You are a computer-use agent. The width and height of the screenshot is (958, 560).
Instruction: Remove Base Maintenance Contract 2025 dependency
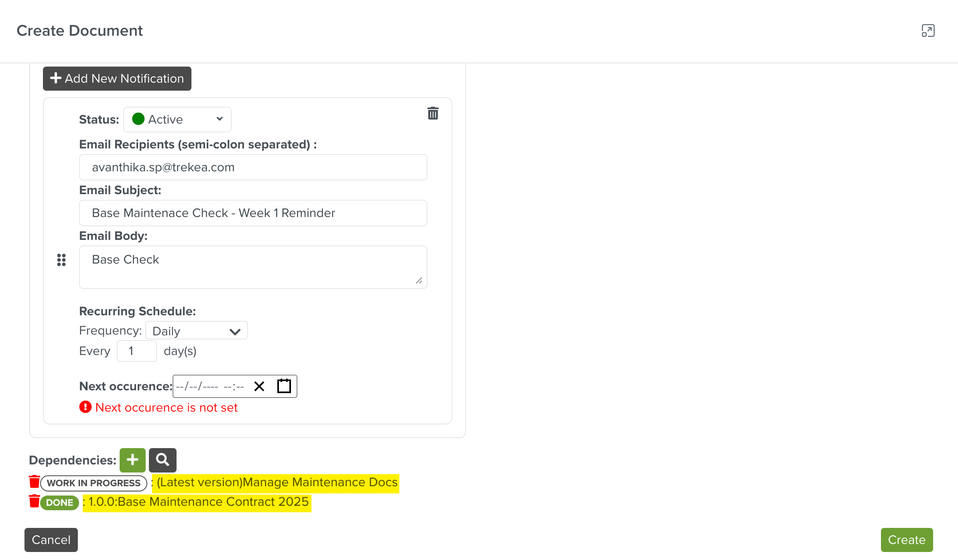(x=35, y=501)
